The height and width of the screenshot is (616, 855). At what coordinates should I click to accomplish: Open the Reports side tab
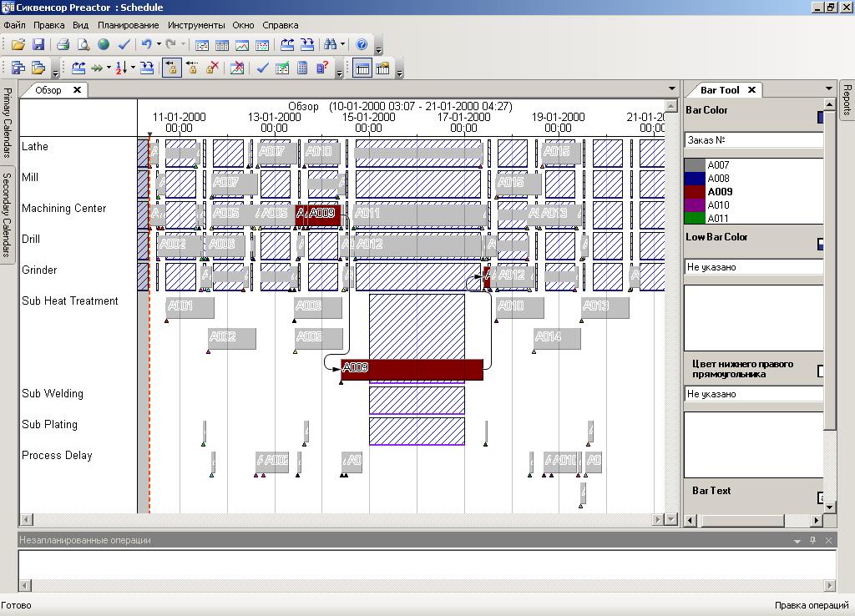point(847,100)
